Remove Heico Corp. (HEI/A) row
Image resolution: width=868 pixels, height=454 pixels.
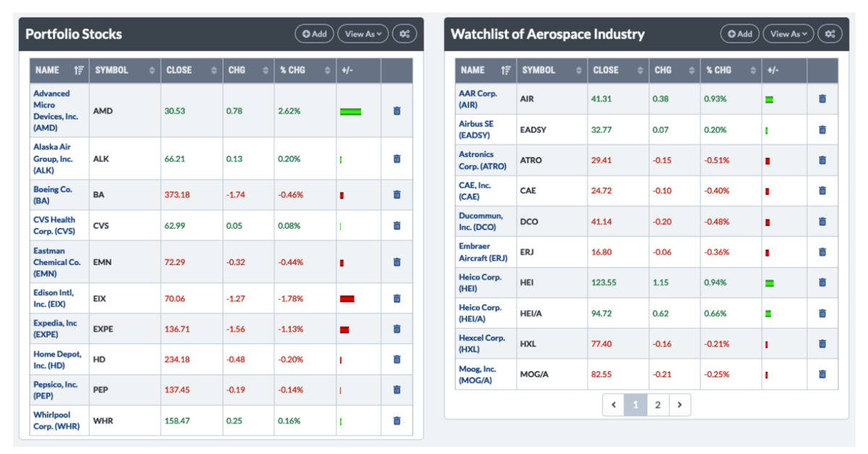[x=822, y=313]
